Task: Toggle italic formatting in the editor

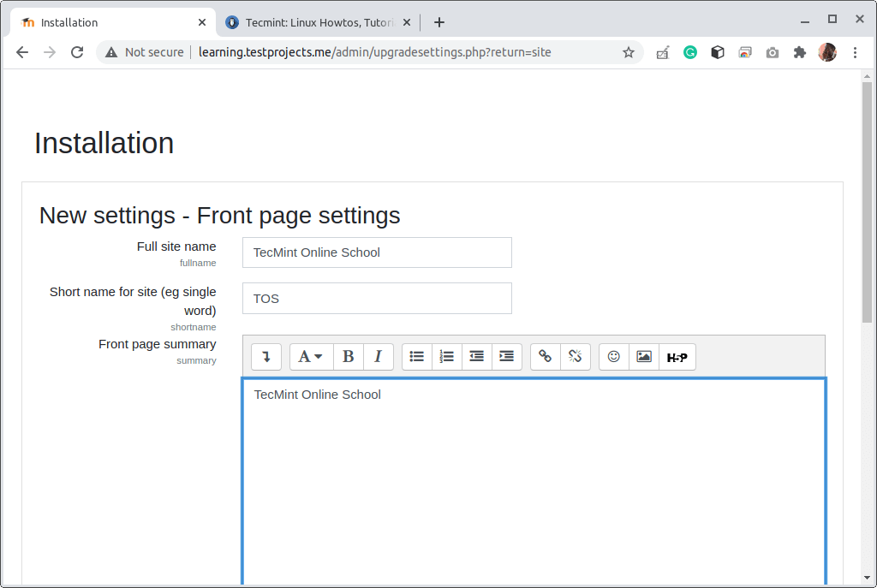Action: 378,357
